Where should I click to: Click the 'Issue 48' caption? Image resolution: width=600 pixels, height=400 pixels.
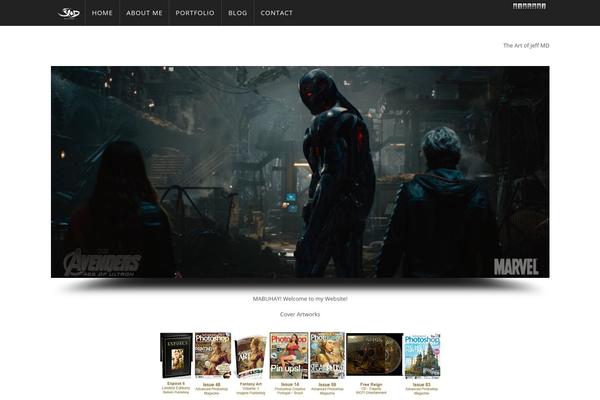pos(212,384)
